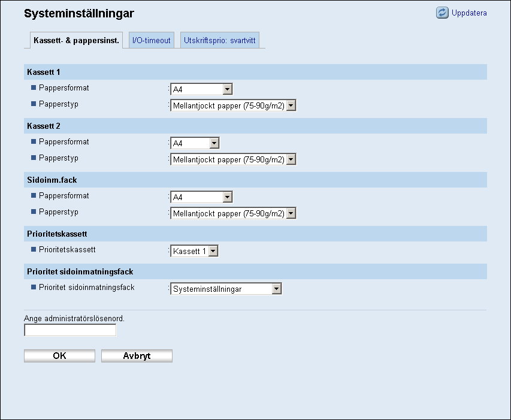Click the Sidoinm.fack section header
This screenshot has width=511, height=420.
[x=255, y=180]
